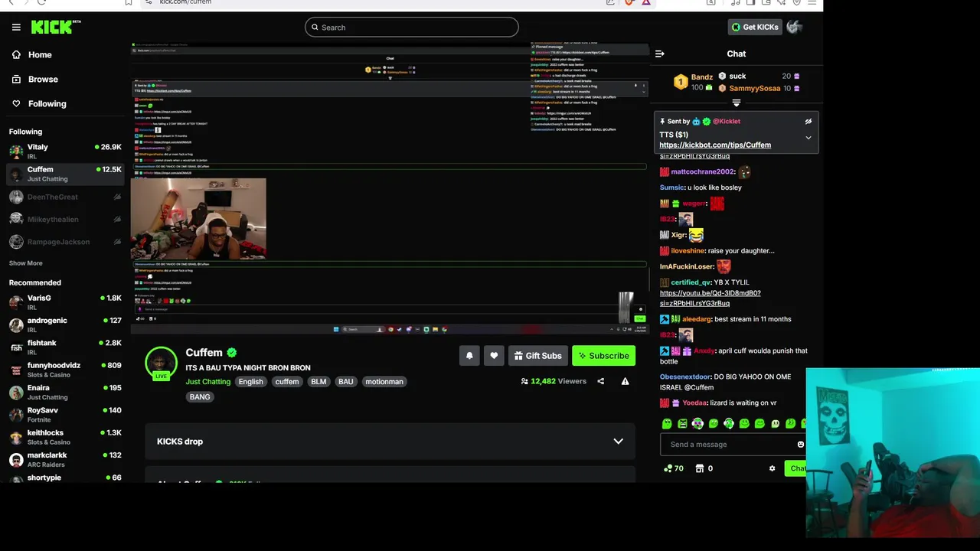
Task: Click the Get KICKs button
Action: (754, 27)
